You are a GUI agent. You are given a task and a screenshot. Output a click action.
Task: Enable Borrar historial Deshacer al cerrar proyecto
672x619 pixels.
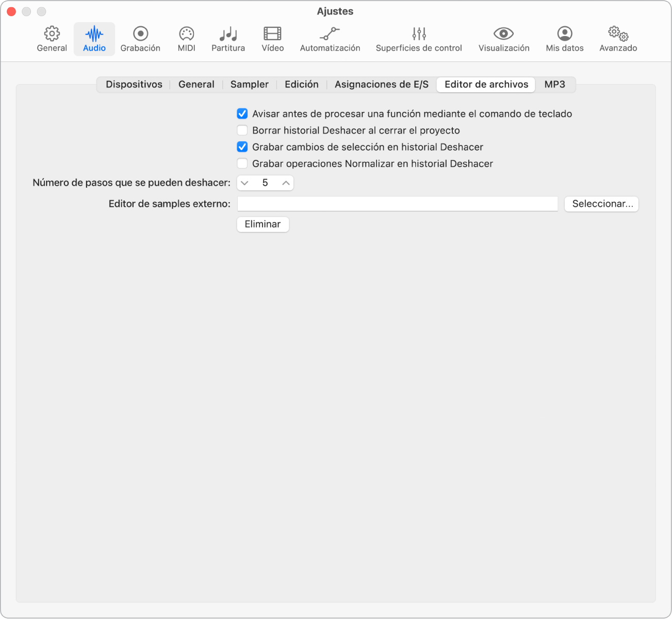242,131
